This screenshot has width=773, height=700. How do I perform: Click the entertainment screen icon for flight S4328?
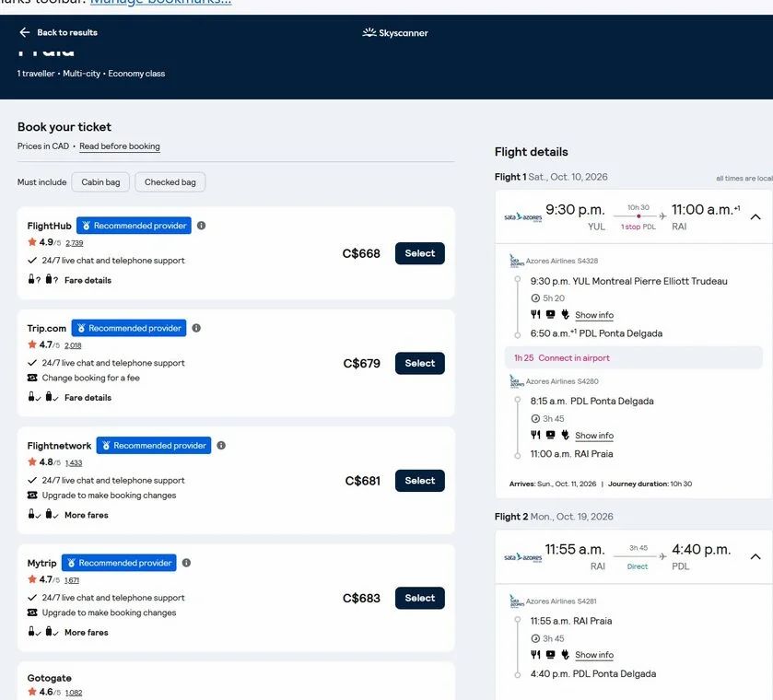tap(551, 314)
